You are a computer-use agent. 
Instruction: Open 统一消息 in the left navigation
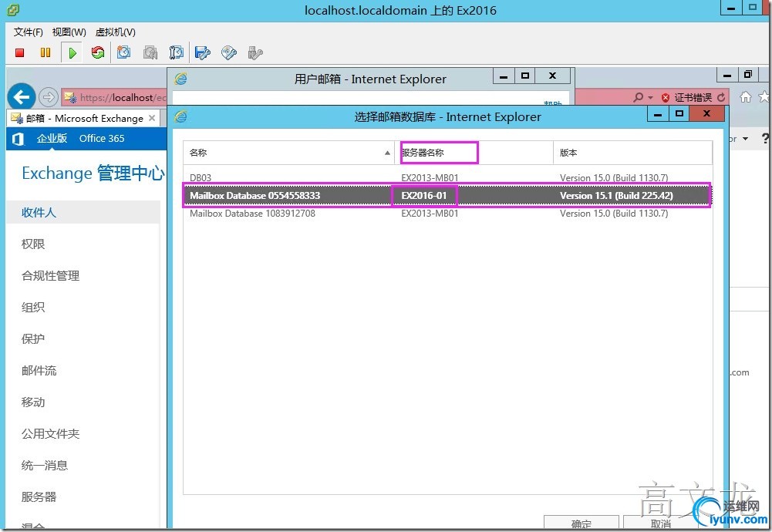tap(44, 465)
